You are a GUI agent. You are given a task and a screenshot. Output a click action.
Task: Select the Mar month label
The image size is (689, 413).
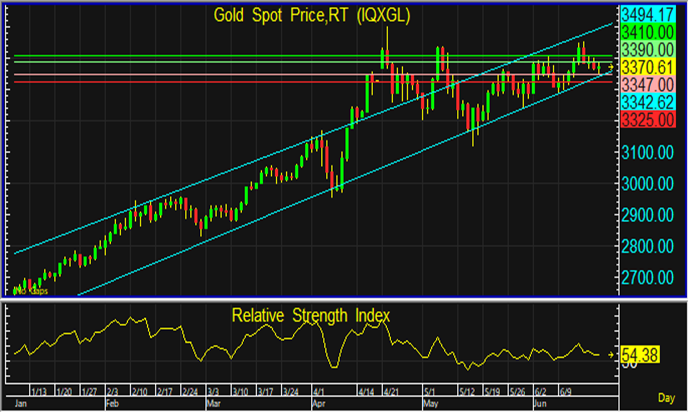213,404
